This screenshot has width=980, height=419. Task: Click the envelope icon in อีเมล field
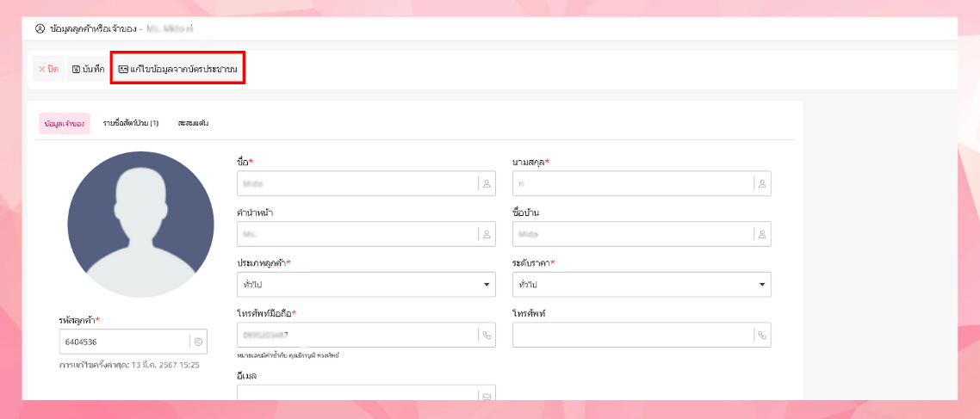(x=487, y=397)
